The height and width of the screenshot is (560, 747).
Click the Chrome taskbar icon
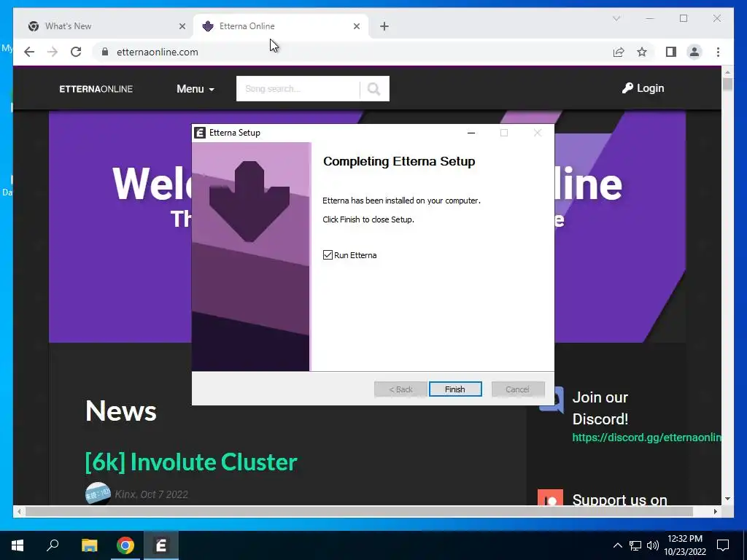pos(125,545)
